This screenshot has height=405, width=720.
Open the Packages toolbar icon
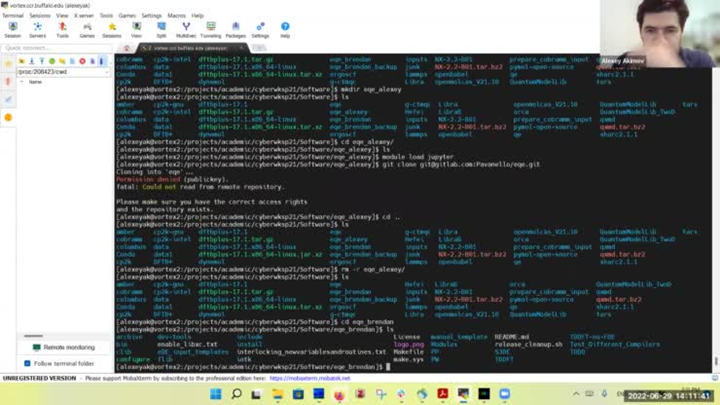[x=235, y=29]
